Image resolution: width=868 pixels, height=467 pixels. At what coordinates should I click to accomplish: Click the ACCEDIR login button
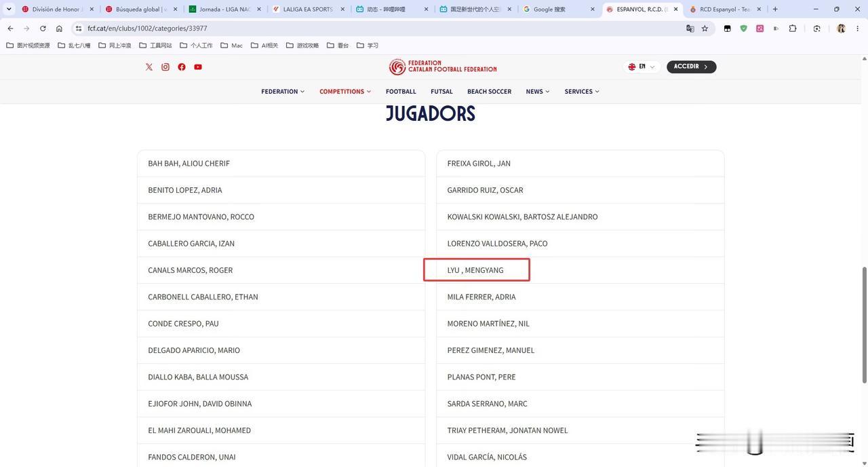692,67
